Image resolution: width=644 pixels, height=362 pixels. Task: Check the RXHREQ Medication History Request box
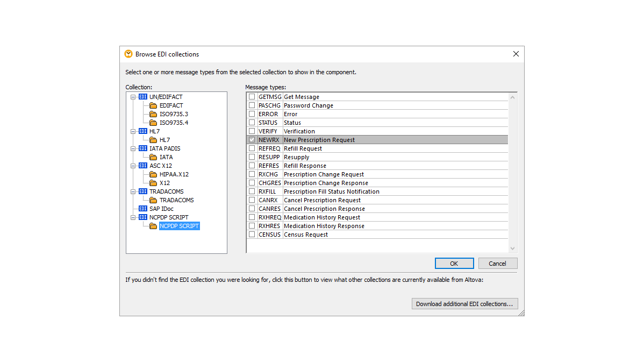251,217
